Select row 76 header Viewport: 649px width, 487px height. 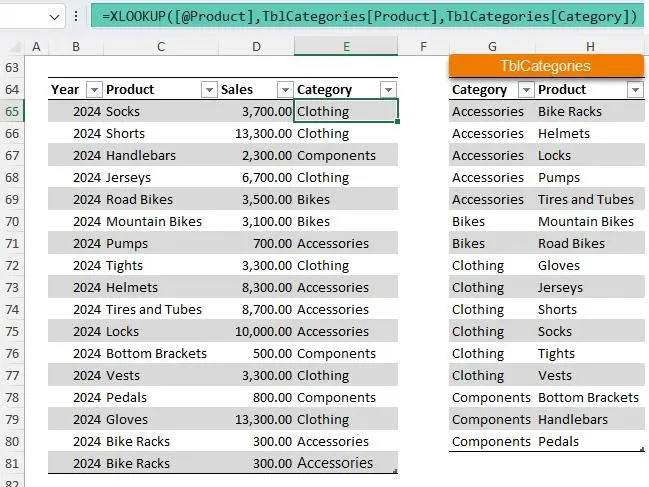click(x=12, y=353)
